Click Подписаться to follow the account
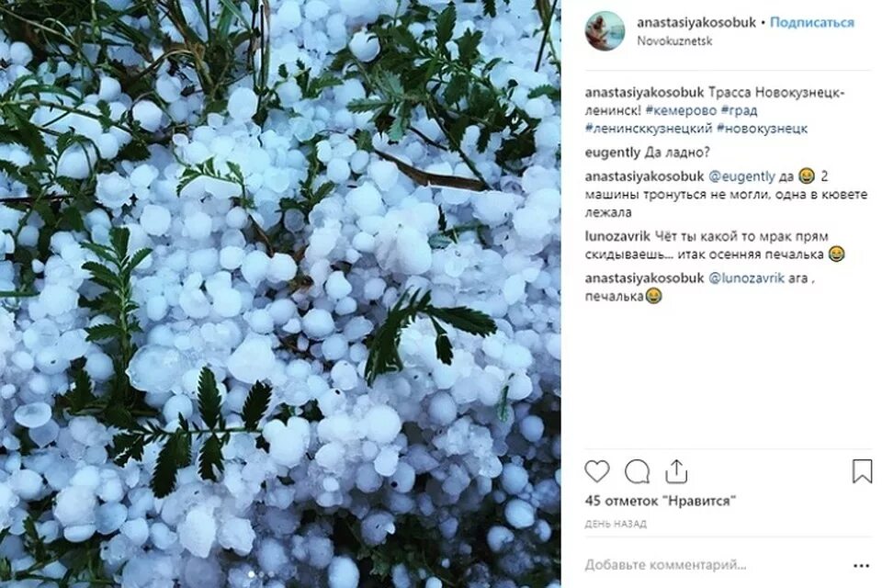Screen dimensions: 882x588 tap(811, 22)
